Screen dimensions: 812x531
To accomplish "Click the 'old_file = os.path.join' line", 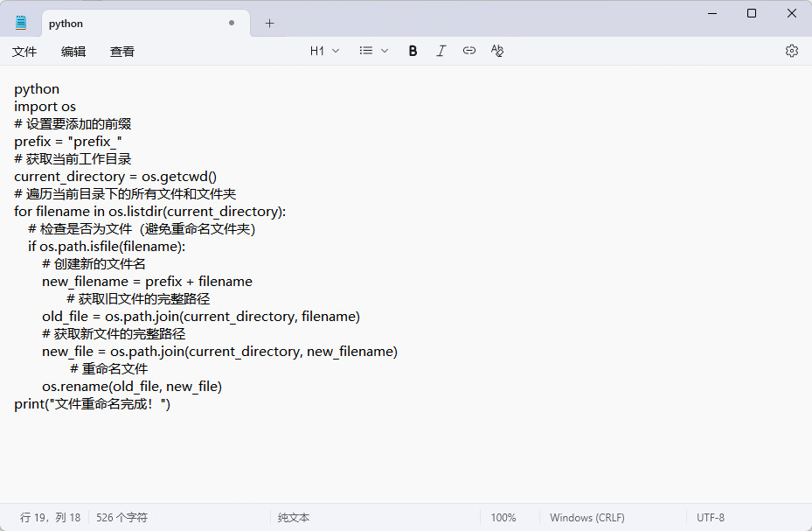I will [x=201, y=317].
